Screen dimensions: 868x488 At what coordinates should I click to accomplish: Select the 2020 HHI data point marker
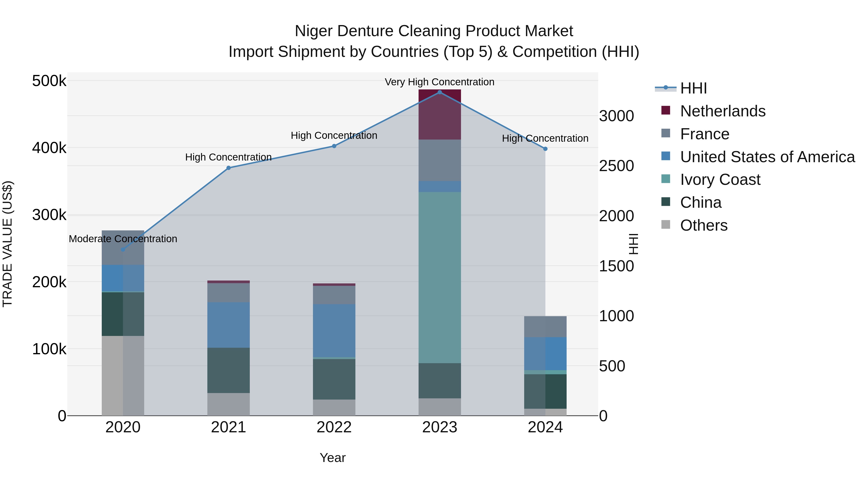(123, 250)
